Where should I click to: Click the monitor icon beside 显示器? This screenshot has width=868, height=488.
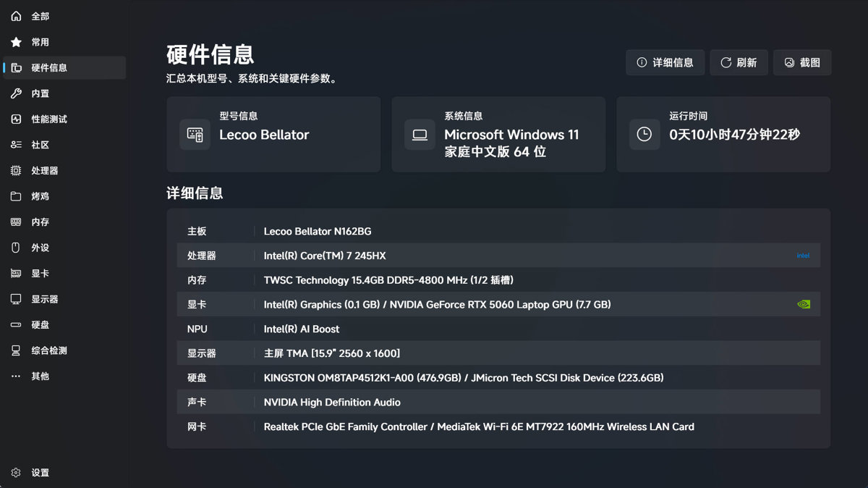16,299
